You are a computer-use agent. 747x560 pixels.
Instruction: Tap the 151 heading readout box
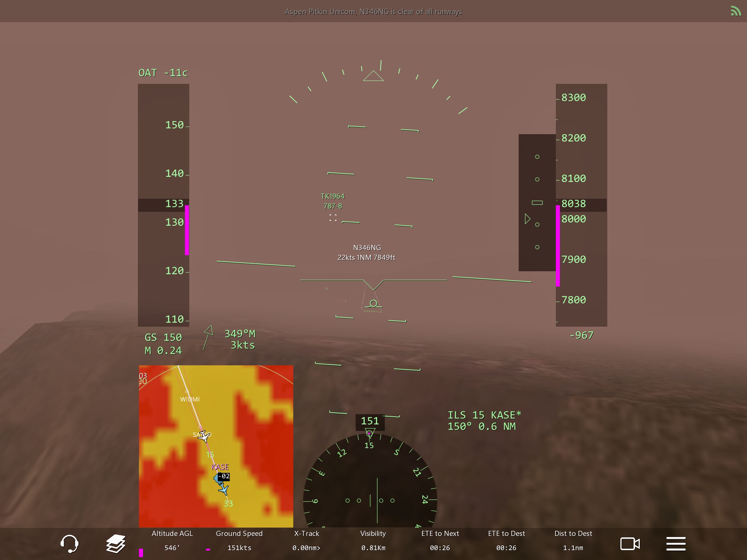(370, 421)
